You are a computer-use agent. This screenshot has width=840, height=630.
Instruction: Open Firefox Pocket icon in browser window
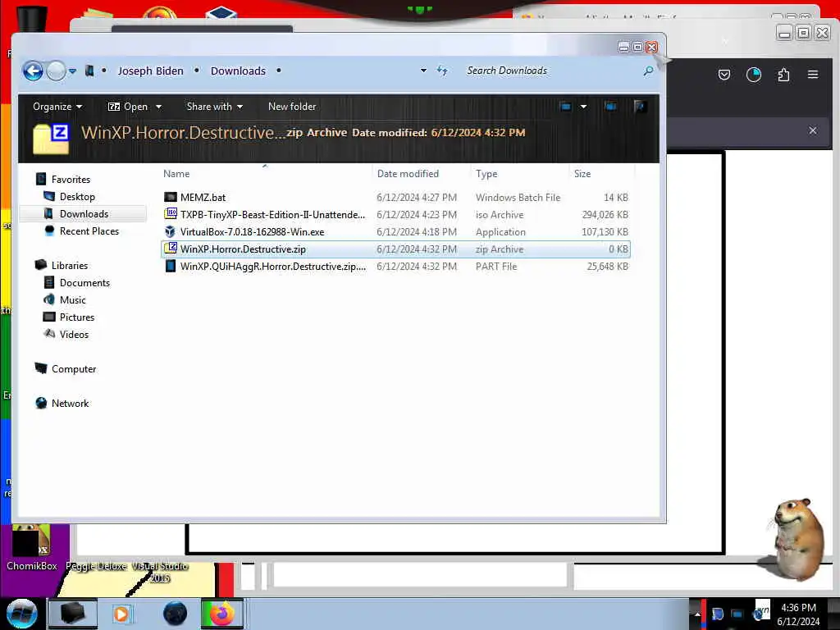pyautogui.click(x=724, y=75)
